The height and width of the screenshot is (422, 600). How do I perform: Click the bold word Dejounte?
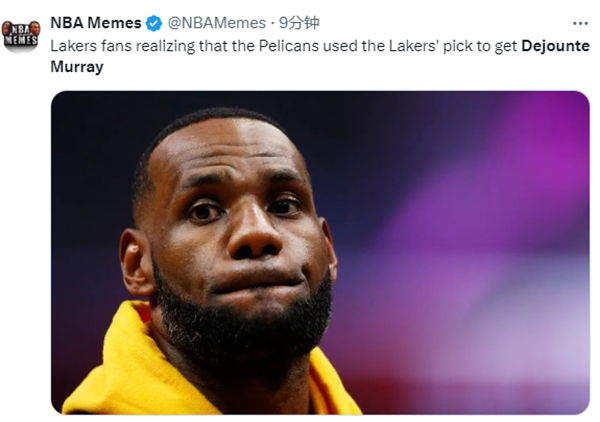pos(556,47)
